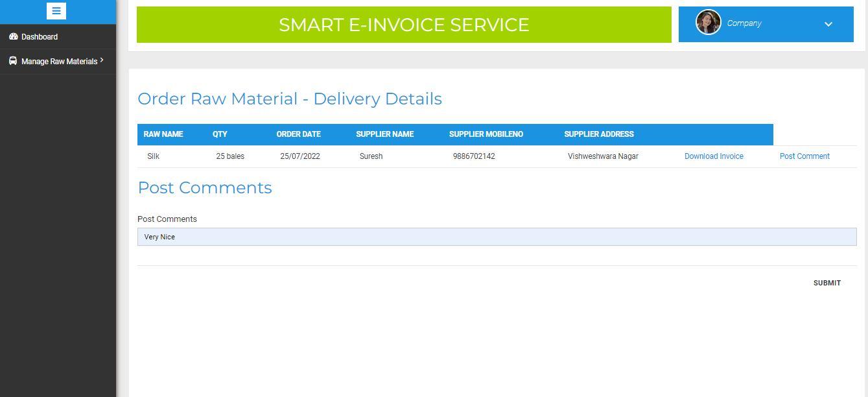Screen dimensions: 868x397
Task: Select the Vishweshwara Nagar address cell
Action: tap(603, 156)
